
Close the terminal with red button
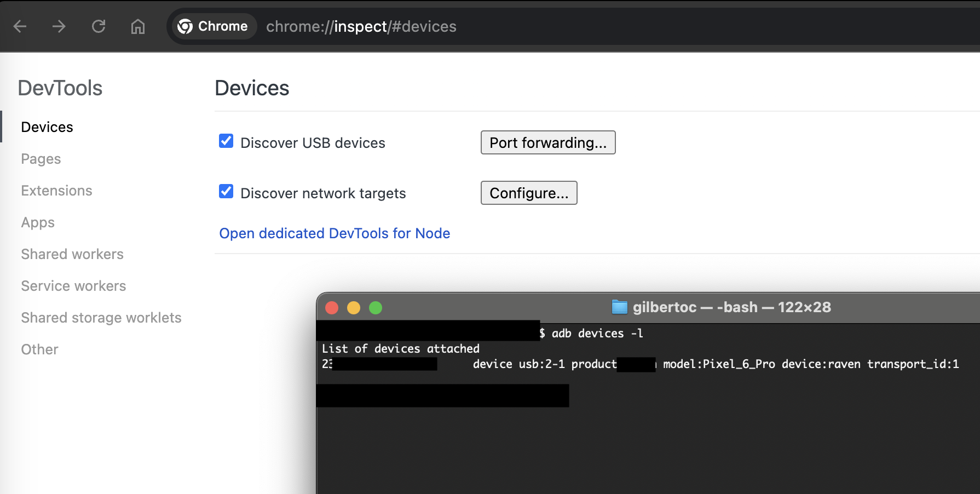coord(332,308)
